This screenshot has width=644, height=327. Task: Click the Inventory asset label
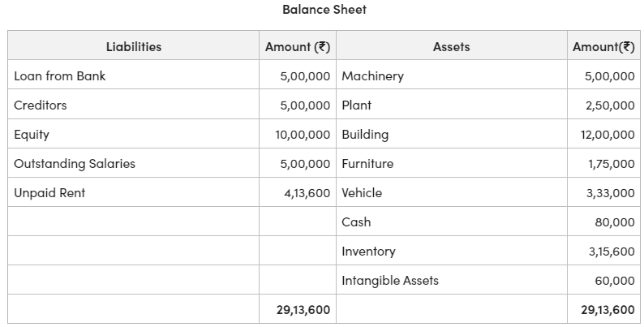(368, 252)
